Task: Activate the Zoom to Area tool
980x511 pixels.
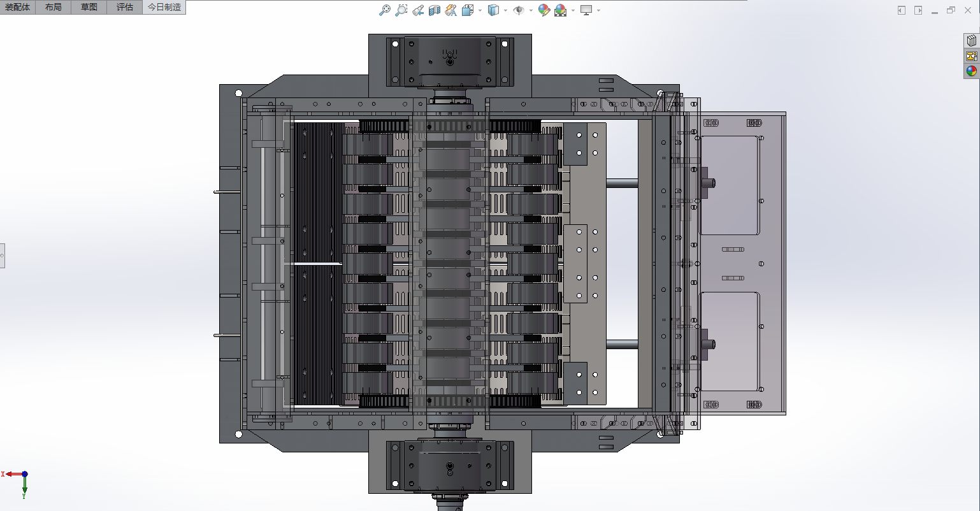Action: [401, 10]
